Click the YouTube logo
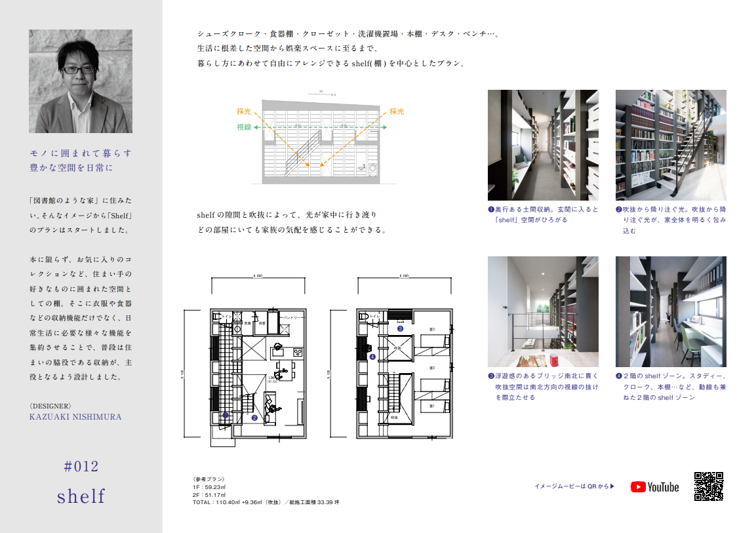This screenshot has width=756, height=533. coord(654,486)
